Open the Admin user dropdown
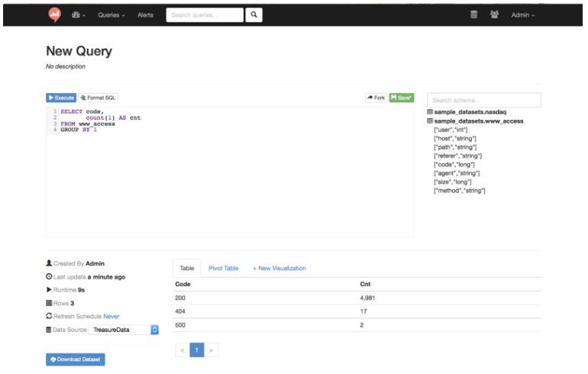588x374 pixels. [x=524, y=15]
